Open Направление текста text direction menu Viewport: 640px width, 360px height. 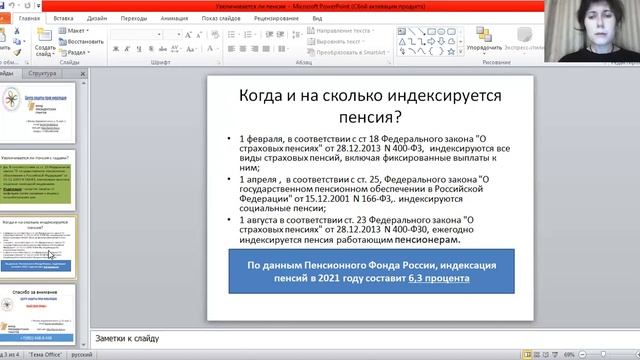pos(341,31)
